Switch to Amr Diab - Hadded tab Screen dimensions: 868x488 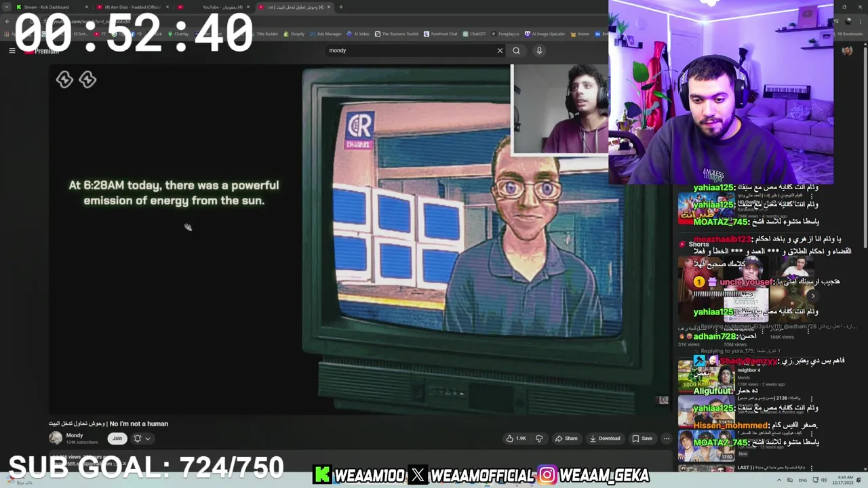tap(132, 7)
